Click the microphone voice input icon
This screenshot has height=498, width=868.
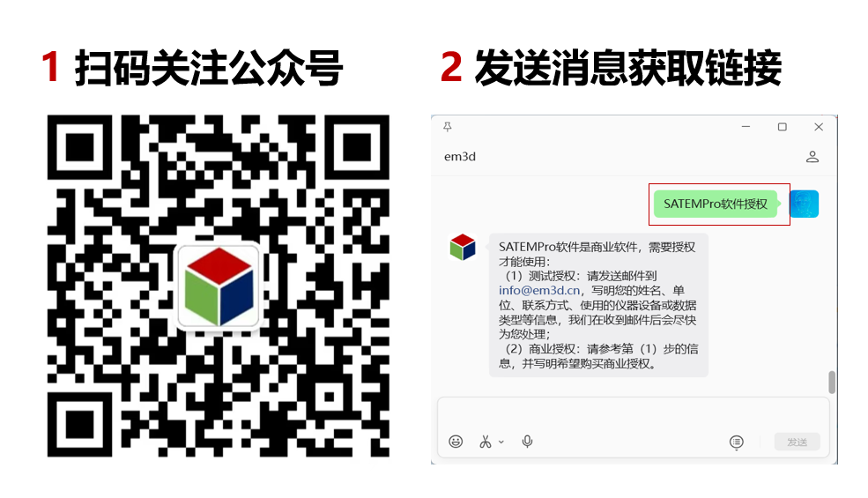pos(527,441)
